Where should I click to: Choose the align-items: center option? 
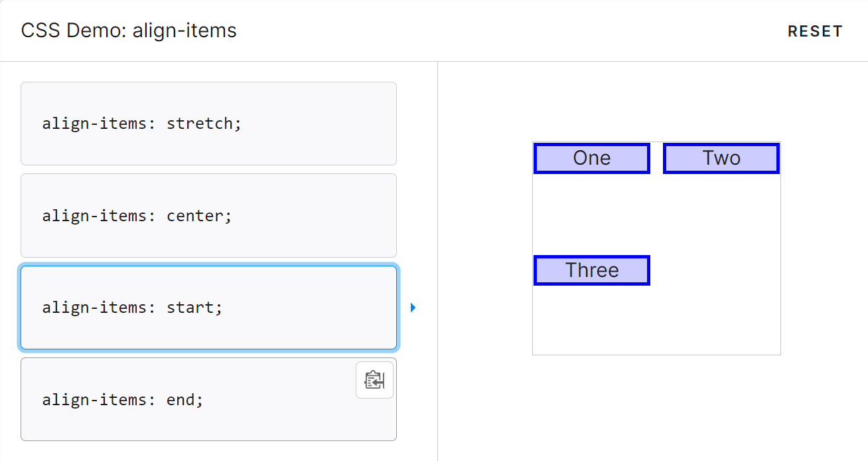pyautogui.click(x=208, y=215)
